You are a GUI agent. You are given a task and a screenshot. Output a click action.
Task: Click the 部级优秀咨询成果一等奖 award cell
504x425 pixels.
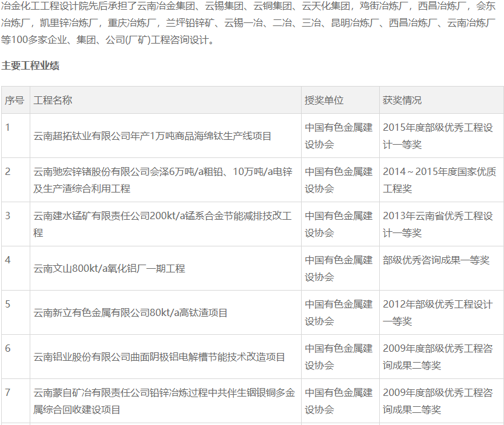(436, 260)
